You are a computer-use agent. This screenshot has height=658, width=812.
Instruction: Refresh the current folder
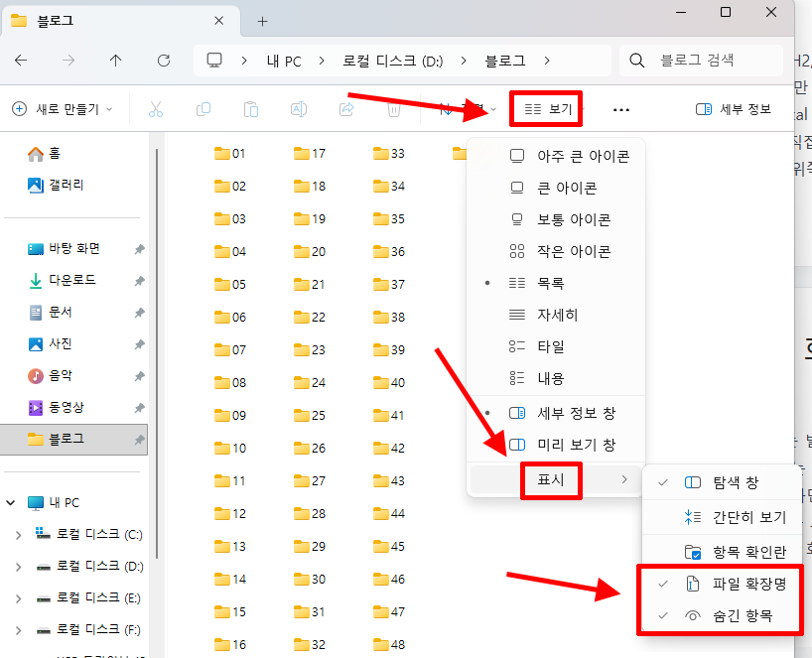pyautogui.click(x=164, y=61)
